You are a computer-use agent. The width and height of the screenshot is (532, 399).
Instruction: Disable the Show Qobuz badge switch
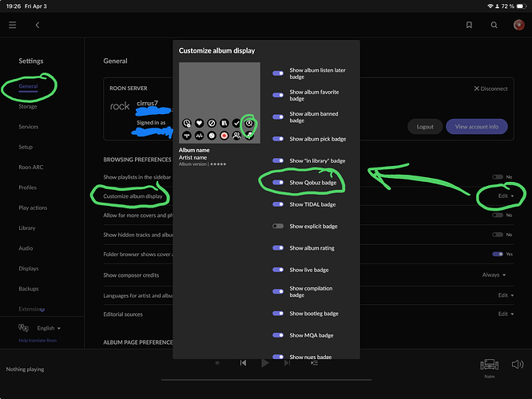coord(278,183)
